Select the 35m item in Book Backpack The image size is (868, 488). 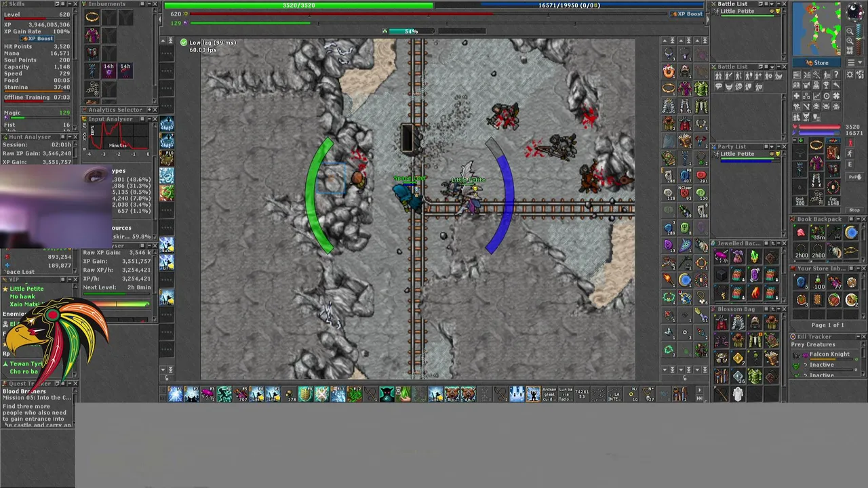[818, 233]
